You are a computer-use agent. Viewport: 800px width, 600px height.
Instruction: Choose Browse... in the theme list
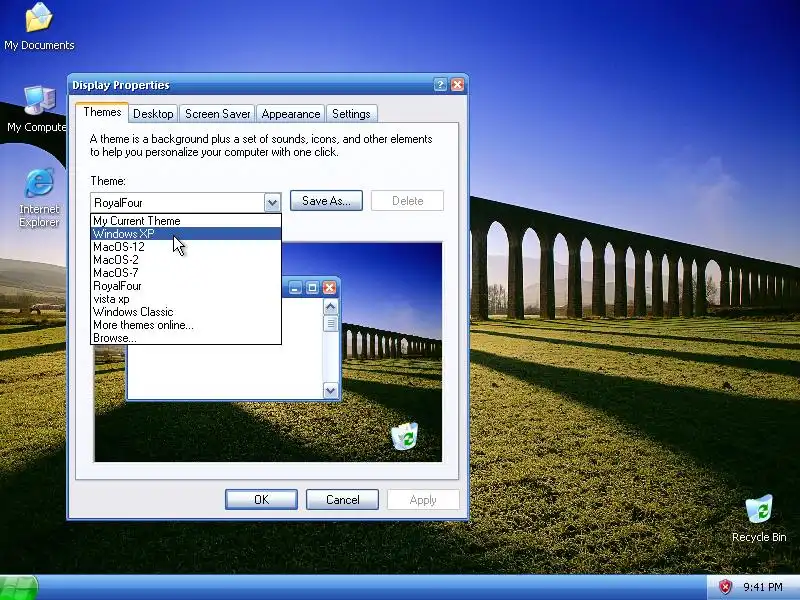coord(186,338)
